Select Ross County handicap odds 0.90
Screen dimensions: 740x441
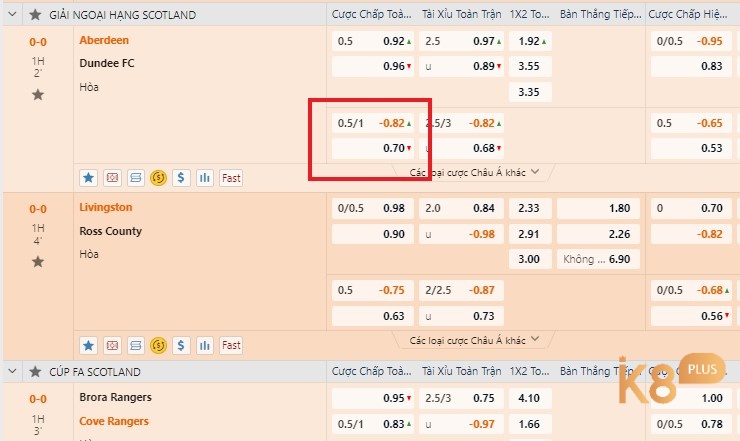(x=373, y=234)
